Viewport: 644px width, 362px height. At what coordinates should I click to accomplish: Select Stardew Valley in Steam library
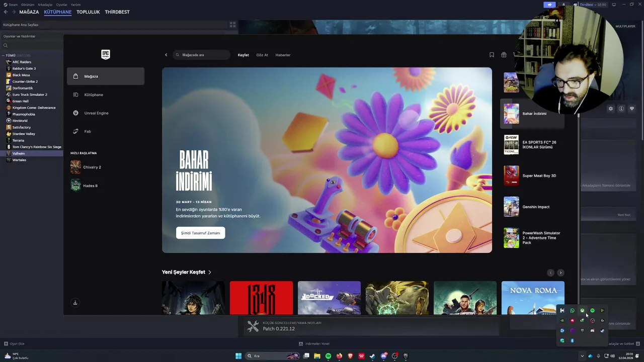point(24,134)
